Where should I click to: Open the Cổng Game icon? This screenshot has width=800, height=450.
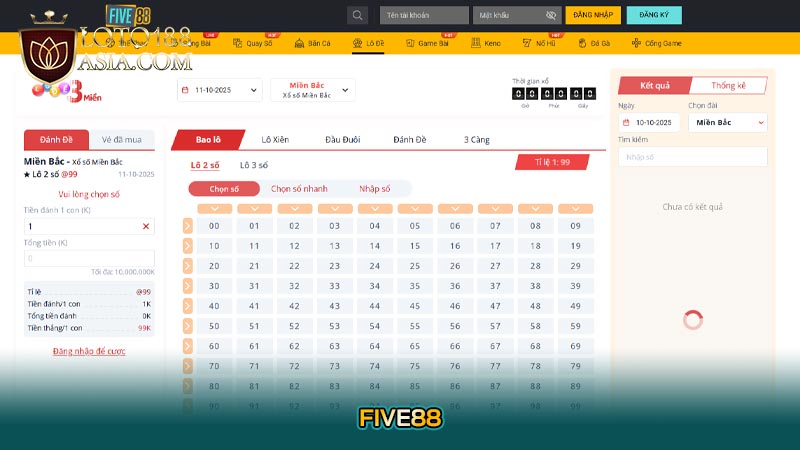click(x=636, y=43)
